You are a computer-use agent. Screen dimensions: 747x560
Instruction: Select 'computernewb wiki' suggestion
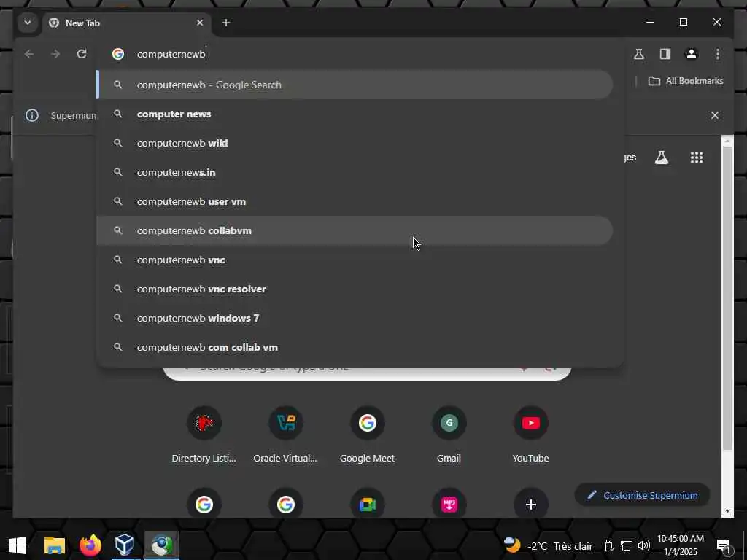pos(355,143)
